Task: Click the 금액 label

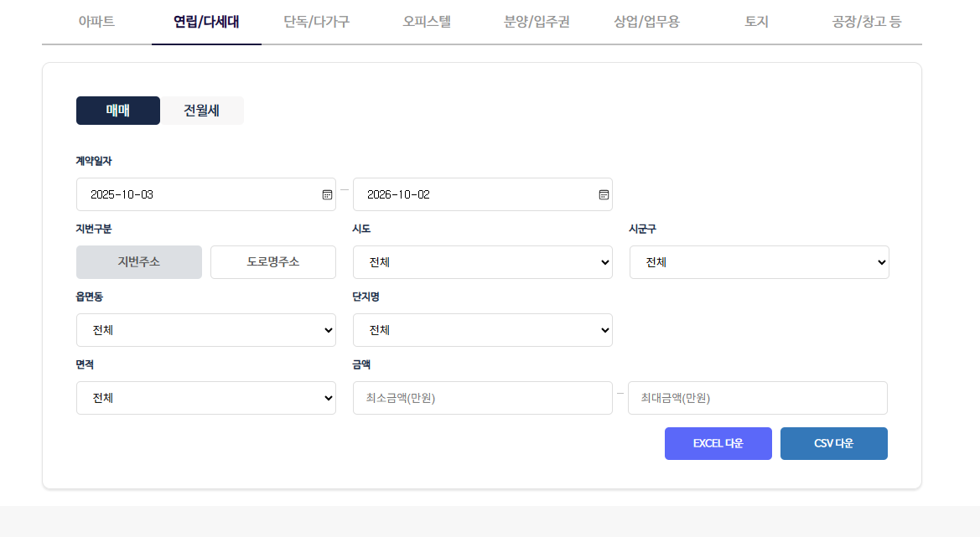Action: tap(362, 364)
